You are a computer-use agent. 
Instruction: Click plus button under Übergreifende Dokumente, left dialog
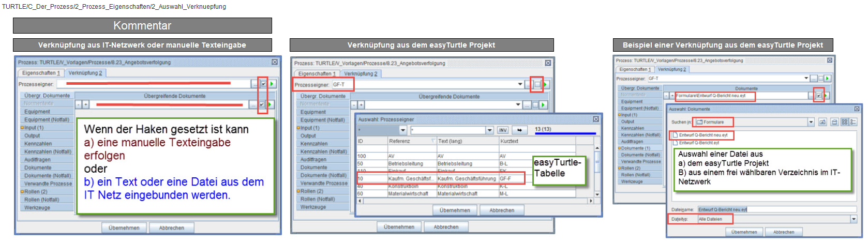point(85,104)
